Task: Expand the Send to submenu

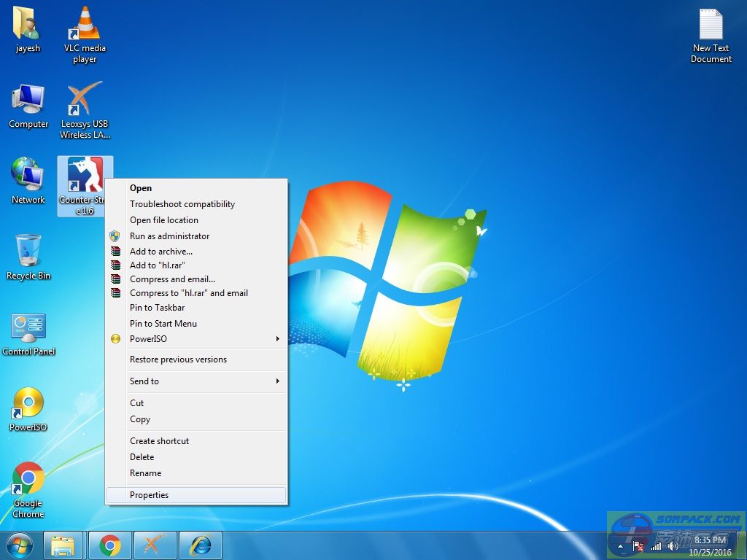Action: click(x=197, y=381)
